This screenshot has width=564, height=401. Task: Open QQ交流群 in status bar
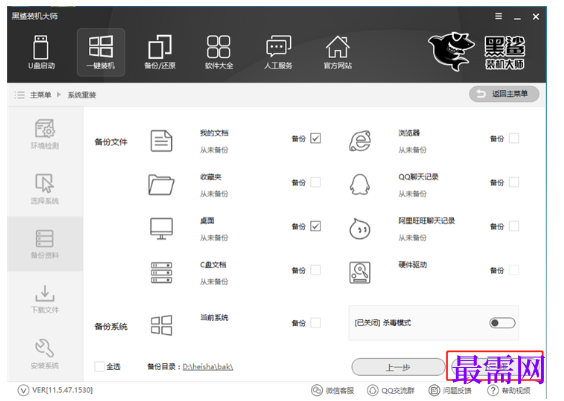[390, 391]
